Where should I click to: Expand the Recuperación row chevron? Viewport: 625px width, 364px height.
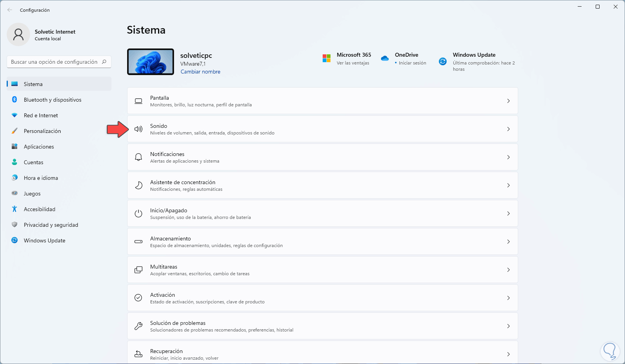(508, 354)
